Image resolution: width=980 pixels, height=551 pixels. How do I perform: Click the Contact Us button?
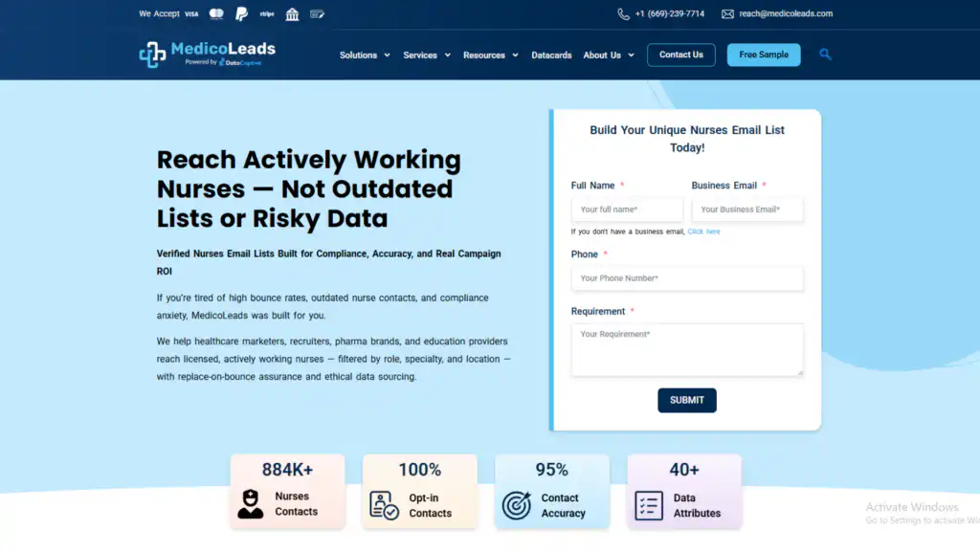(680, 55)
